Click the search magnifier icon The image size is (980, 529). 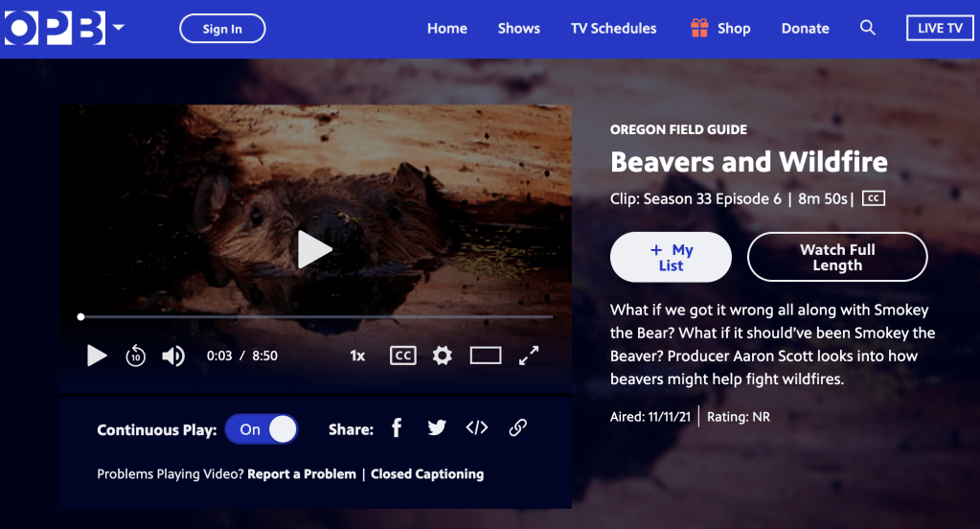coord(867,28)
